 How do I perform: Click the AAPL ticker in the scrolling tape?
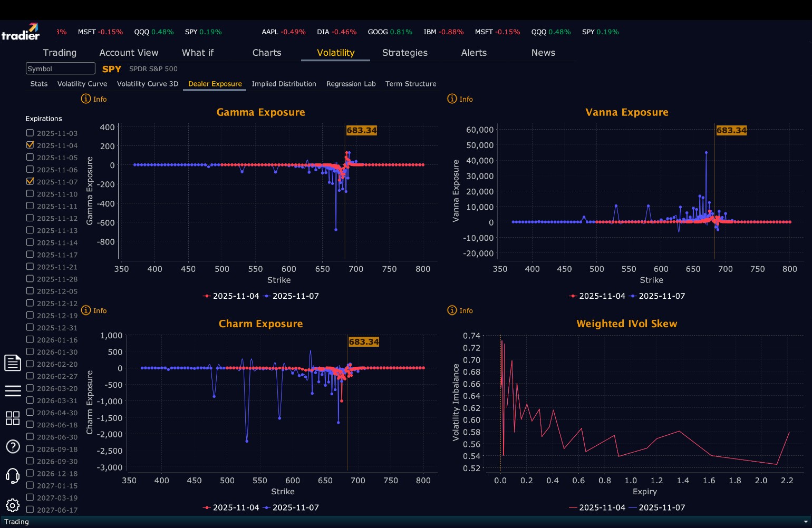270,32
